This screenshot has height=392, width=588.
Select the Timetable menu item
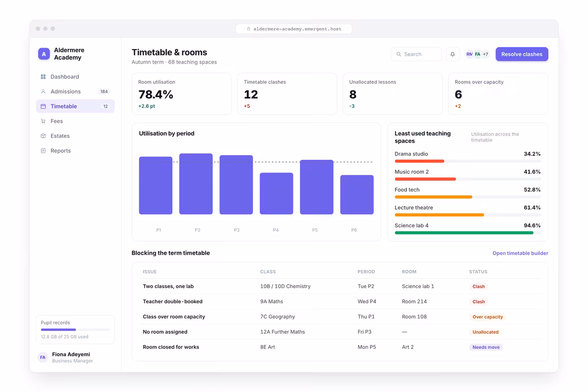[x=75, y=106]
